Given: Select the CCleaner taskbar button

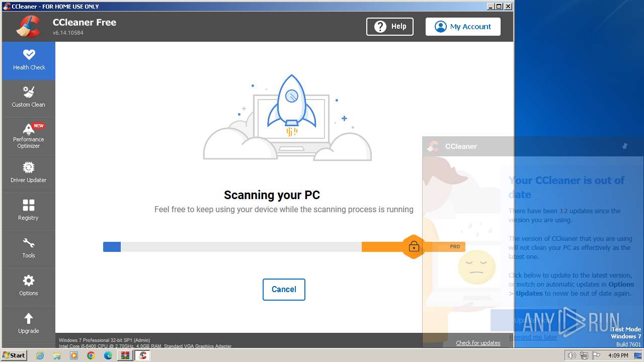Looking at the screenshot, I should pos(142,355).
